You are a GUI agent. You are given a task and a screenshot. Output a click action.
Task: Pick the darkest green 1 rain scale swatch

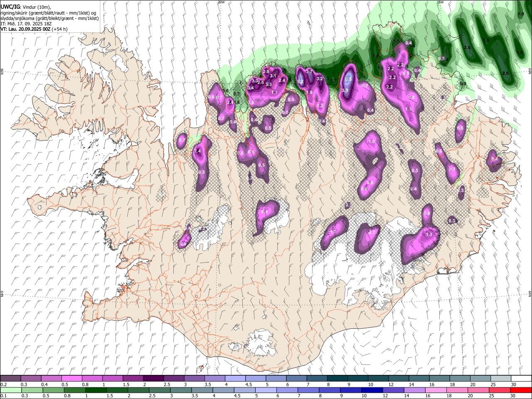pos(95,390)
